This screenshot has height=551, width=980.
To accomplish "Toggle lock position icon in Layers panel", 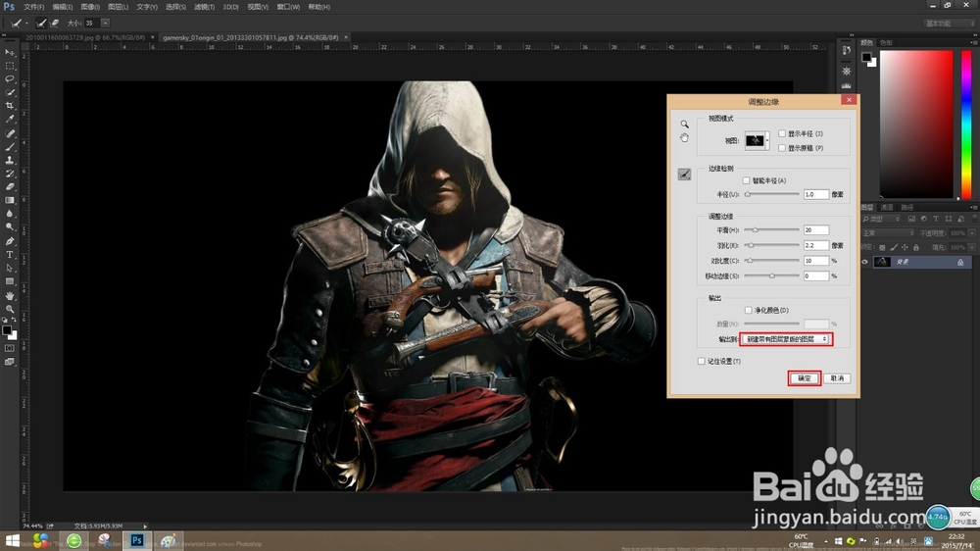I will click(x=905, y=248).
